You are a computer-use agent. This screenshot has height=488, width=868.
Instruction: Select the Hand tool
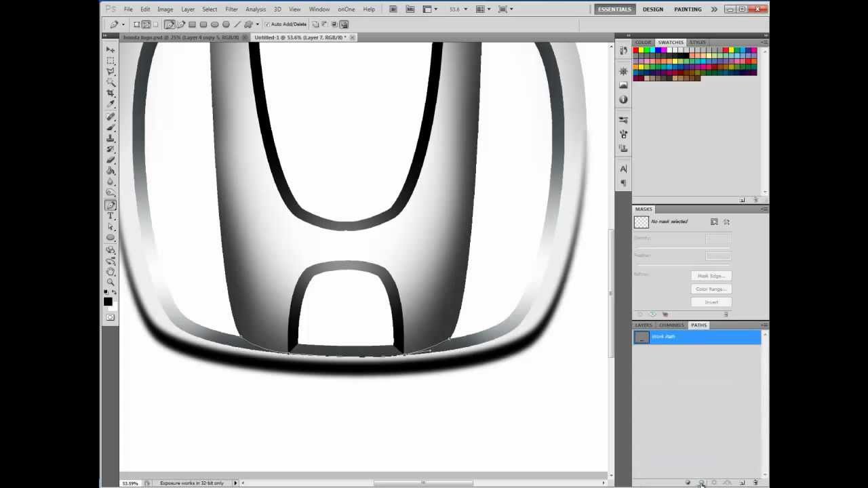point(111,272)
